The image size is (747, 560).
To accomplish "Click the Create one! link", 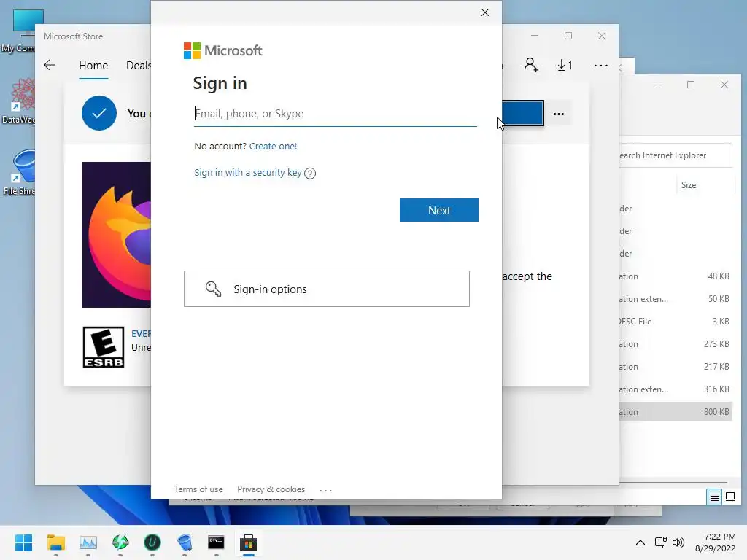I will 273,146.
